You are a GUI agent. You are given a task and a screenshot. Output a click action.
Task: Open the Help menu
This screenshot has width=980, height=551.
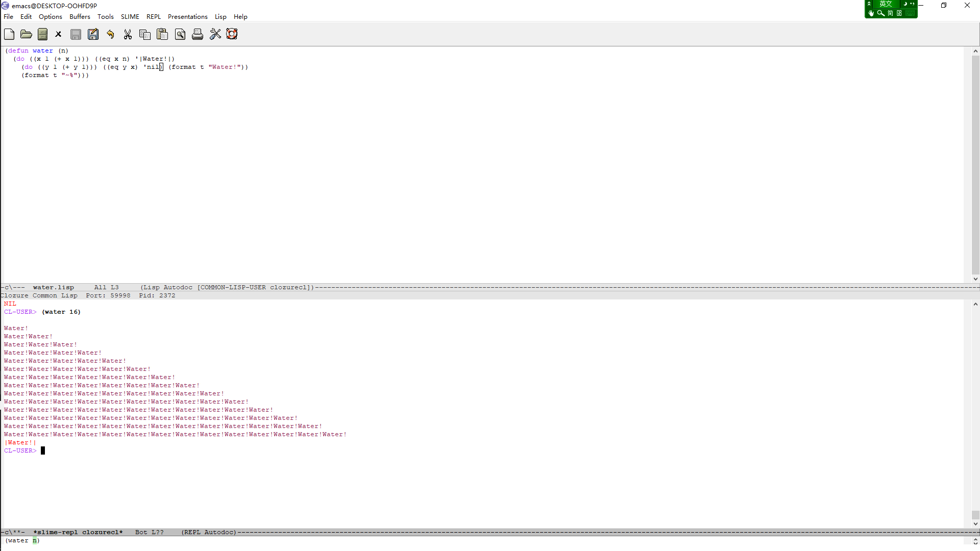pyautogui.click(x=240, y=17)
